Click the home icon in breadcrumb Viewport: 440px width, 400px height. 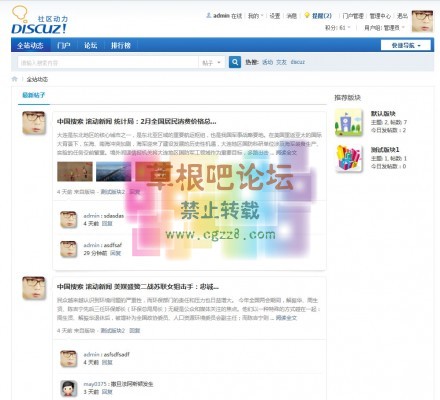(x=14, y=79)
